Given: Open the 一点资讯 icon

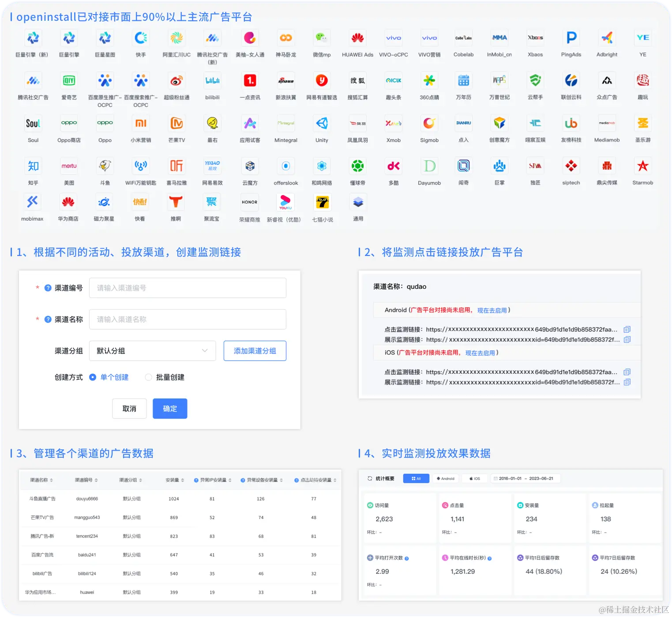Looking at the screenshot, I should coord(250,81).
